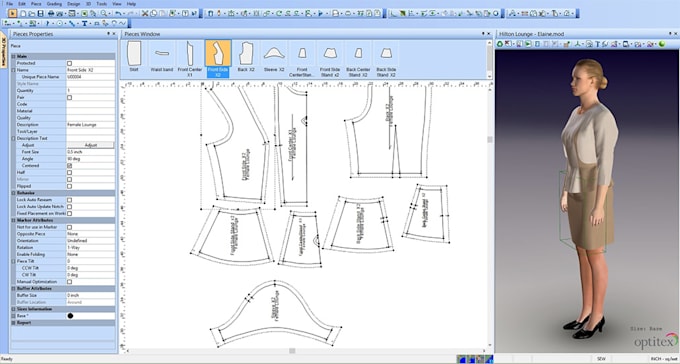
Task: Collapse the Name property group
Action: click(x=13, y=70)
